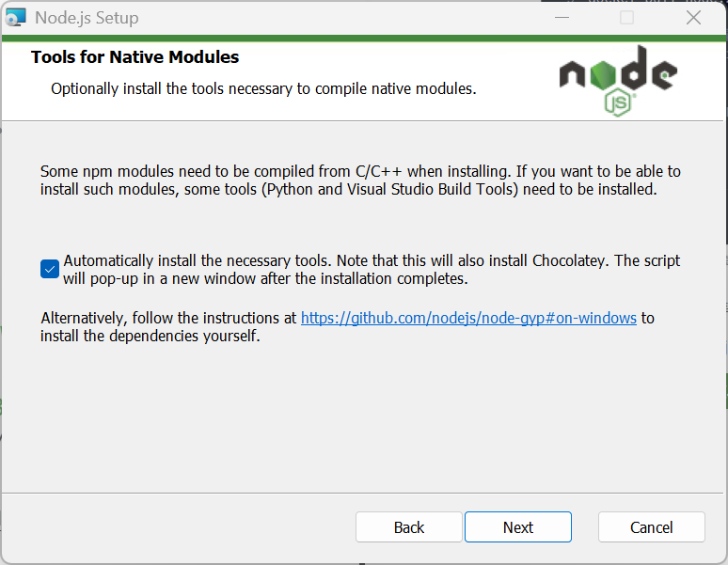Proceed by clicking the Next button
This screenshot has height=565, width=728.
coord(518,527)
